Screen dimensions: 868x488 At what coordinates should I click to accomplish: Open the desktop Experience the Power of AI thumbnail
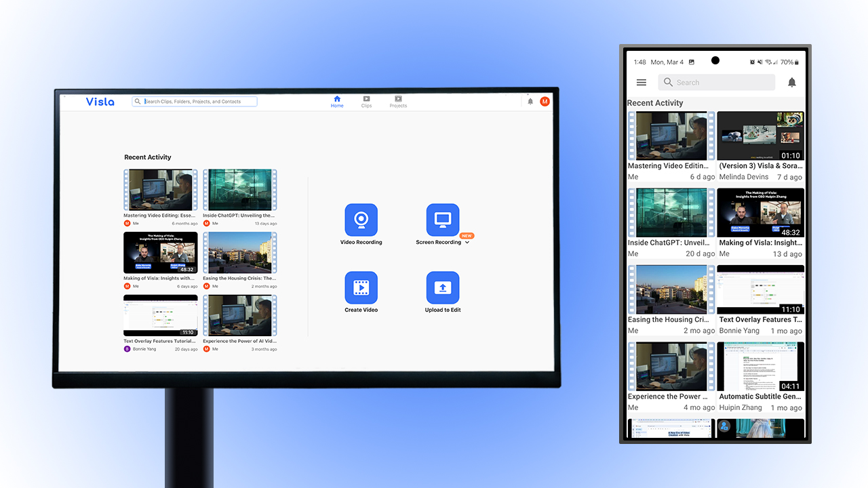tap(240, 315)
